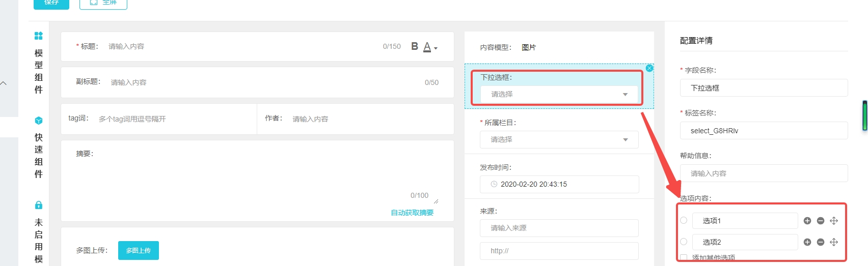Click the 配置详情 panel heading

click(696, 41)
